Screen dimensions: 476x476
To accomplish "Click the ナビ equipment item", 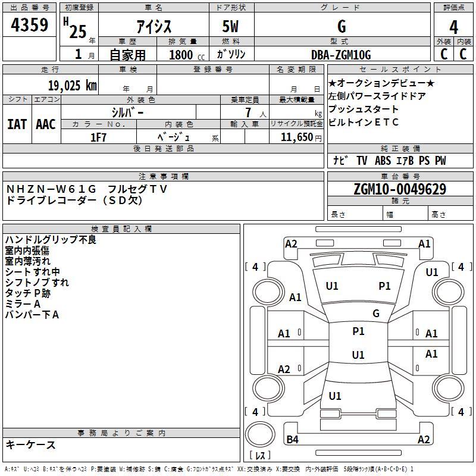I will pos(340,160).
